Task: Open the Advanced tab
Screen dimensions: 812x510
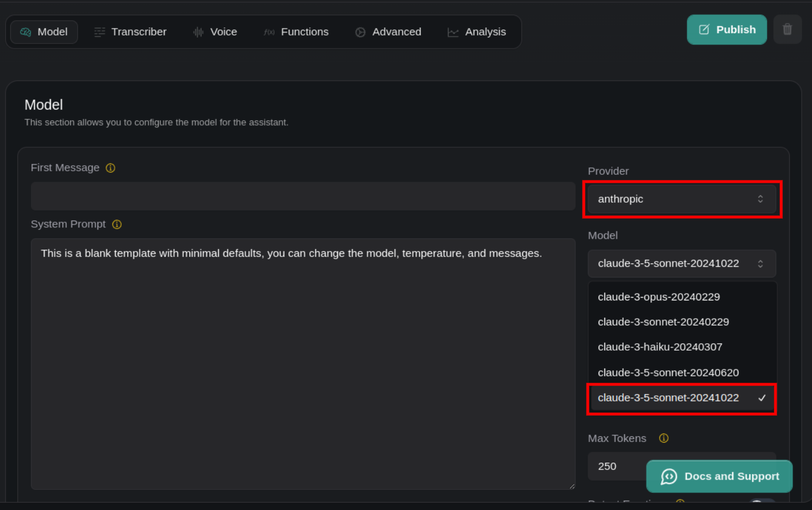Action: click(x=389, y=32)
